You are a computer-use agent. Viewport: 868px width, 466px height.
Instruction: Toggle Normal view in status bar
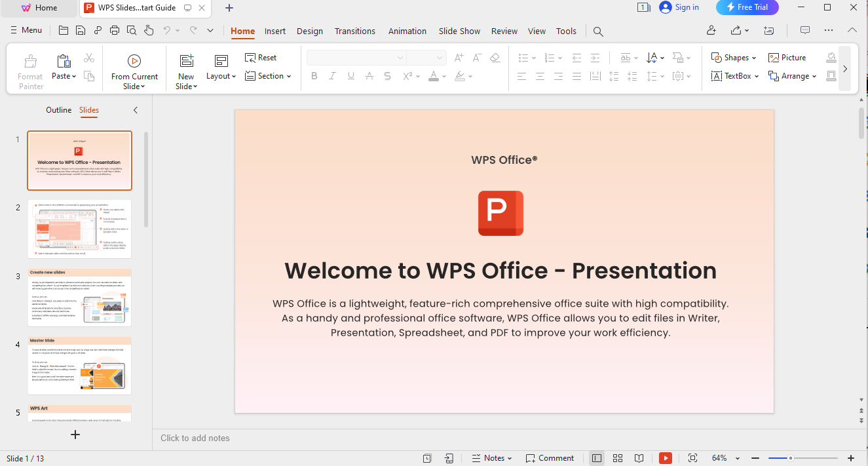[x=596, y=458]
